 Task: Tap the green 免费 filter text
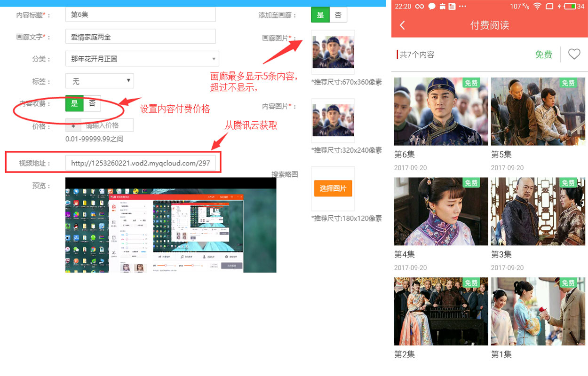click(x=543, y=55)
